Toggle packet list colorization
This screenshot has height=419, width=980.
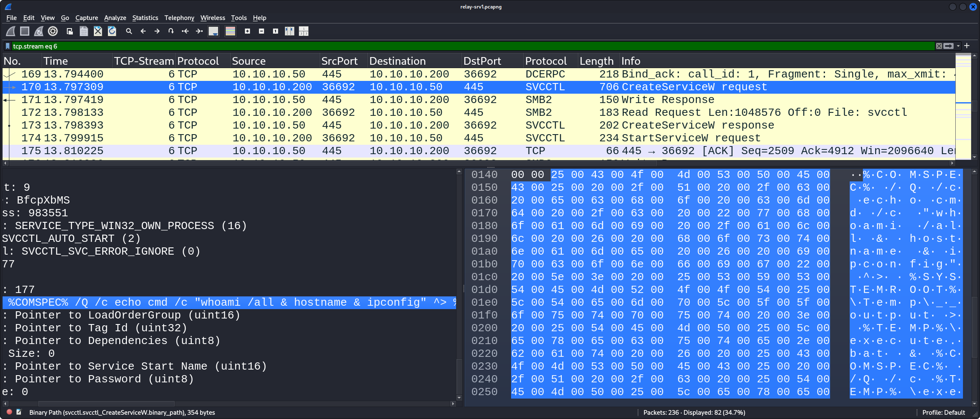point(230,31)
